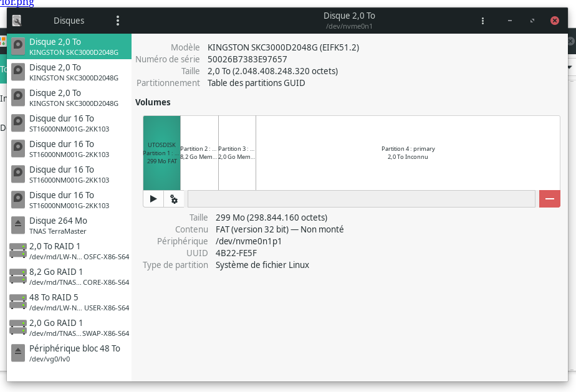Open the Disques application menu
Screen dimensions: 576x392
118,21
